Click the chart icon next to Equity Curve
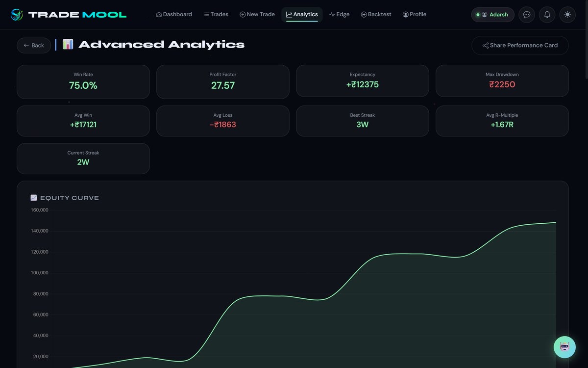Viewport: 588px width, 368px height. point(34,198)
